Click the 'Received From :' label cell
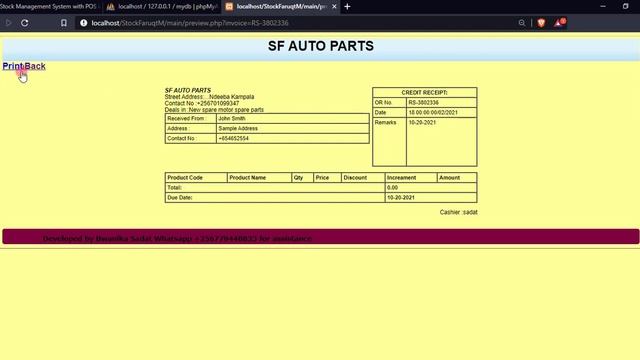Viewport: 640px width, 360px height. pyautogui.click(x=191, y=118)
